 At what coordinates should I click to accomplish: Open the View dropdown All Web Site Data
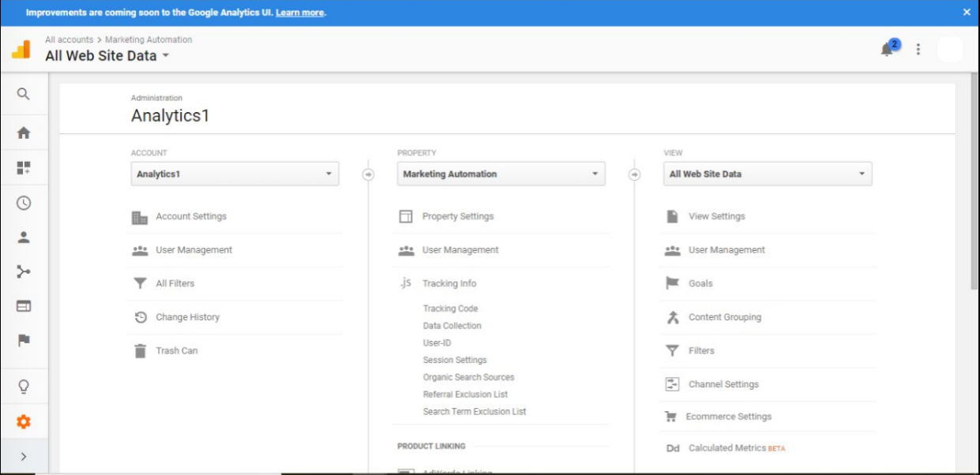pyautogui.click(x=768, y=174)
